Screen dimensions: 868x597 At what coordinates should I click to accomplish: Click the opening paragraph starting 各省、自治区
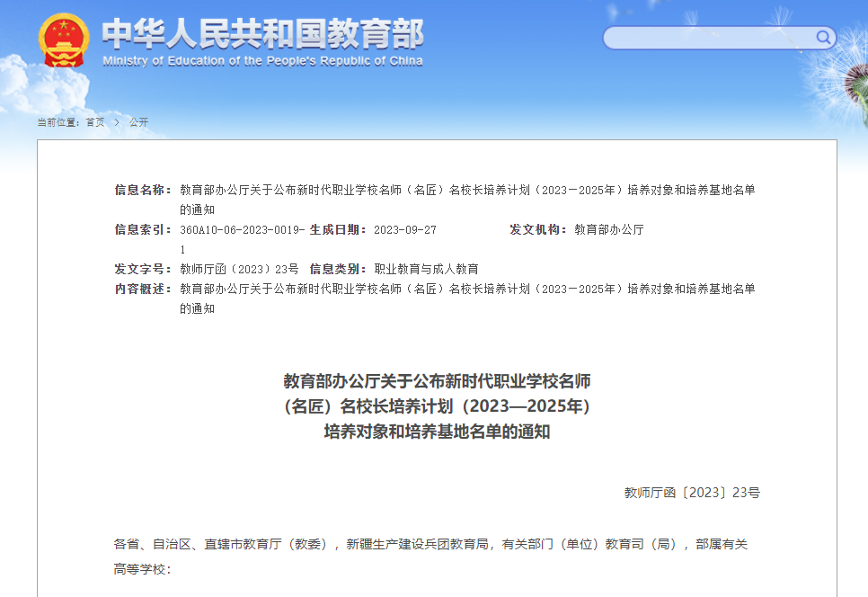[430, 544]
